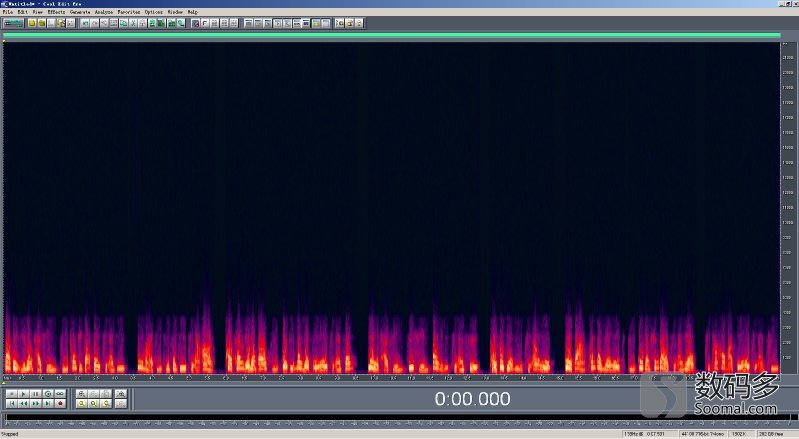Click the Zoom Out horizontally icon
The image size is (799, 439).
click(x=94, y=394)
